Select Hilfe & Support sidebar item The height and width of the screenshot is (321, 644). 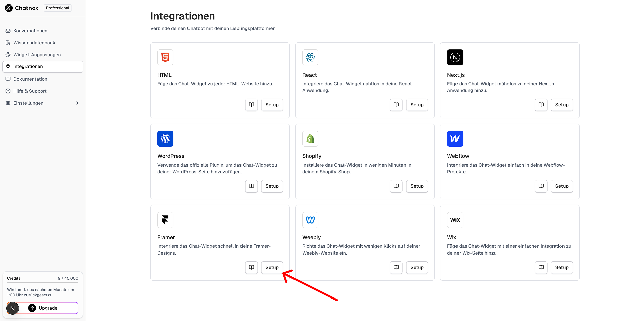[x=30, y=91]
